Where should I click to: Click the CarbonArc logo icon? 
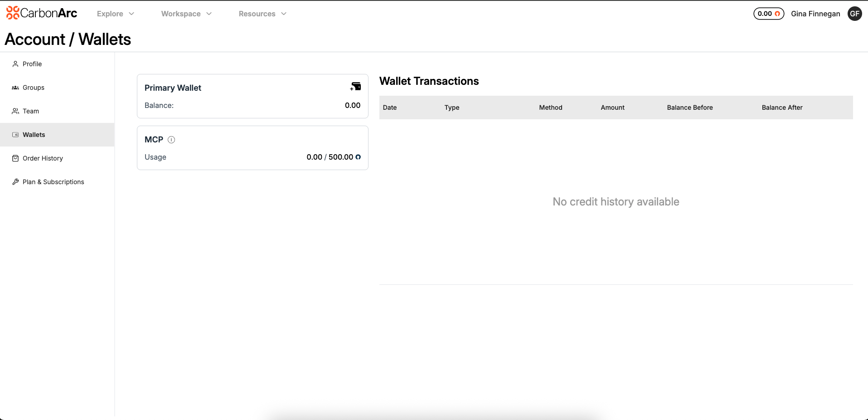click(13, 13)
